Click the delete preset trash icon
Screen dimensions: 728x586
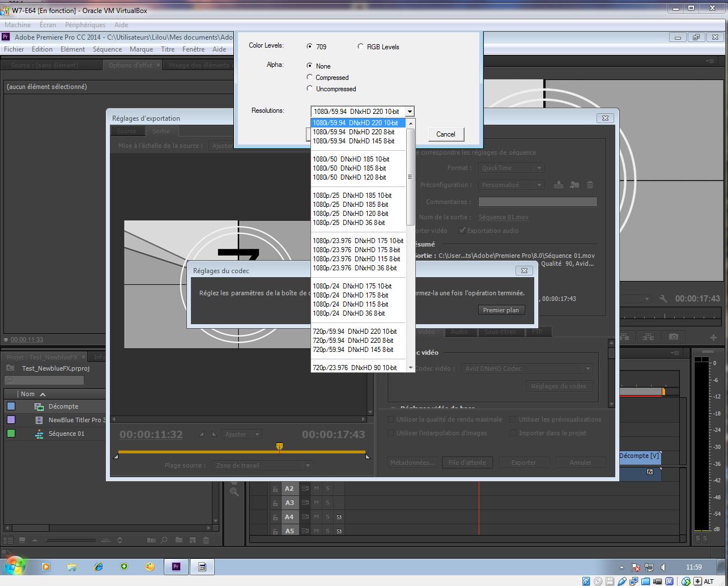click(590, 185)
